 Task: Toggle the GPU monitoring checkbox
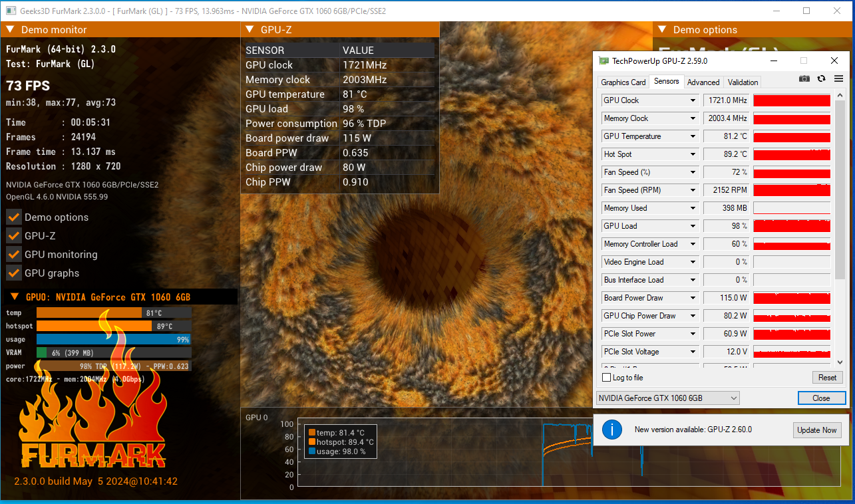pyautogui.click(x=14, y=255)
